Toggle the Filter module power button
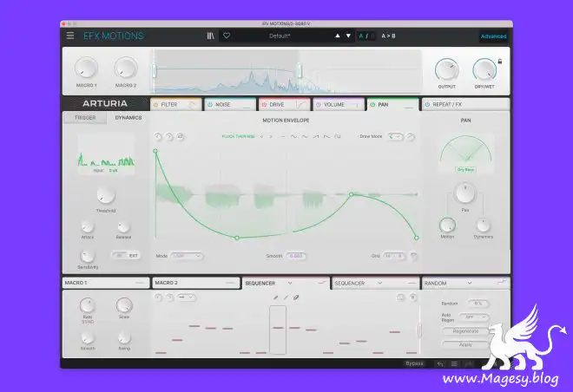Image resolution: width=573 pixels, height=392 pixels. (156, 104)
